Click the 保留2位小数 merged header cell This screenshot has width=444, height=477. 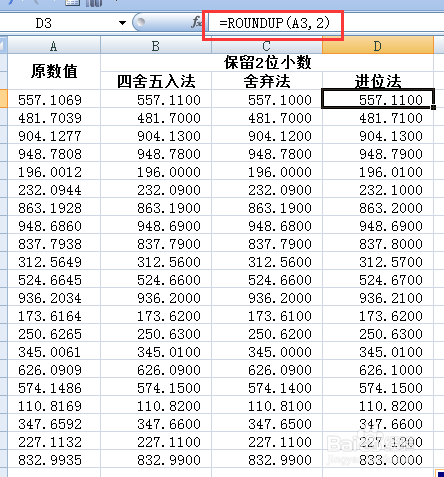click(x=267, y=63)
